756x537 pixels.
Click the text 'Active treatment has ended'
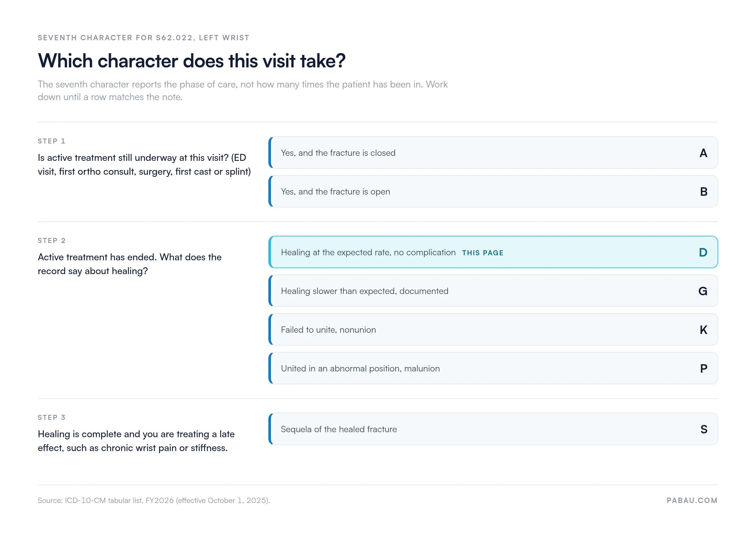pyautogui.click(x=130, y=264)
